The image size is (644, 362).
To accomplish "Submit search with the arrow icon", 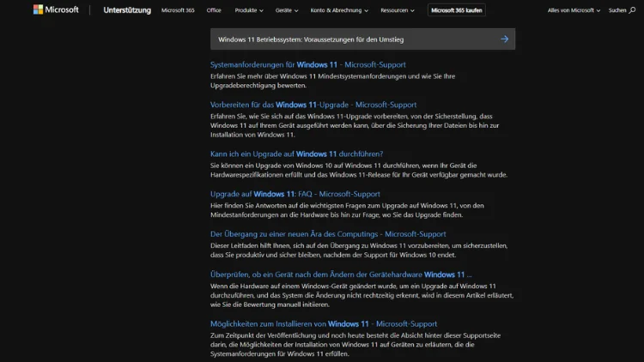I will 504,39.
